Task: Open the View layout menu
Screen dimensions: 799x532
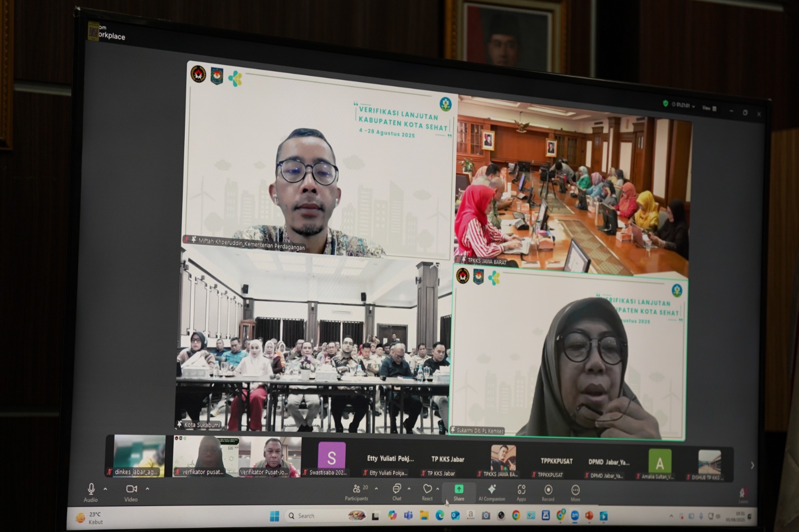Action: click(x=710, y=108)
